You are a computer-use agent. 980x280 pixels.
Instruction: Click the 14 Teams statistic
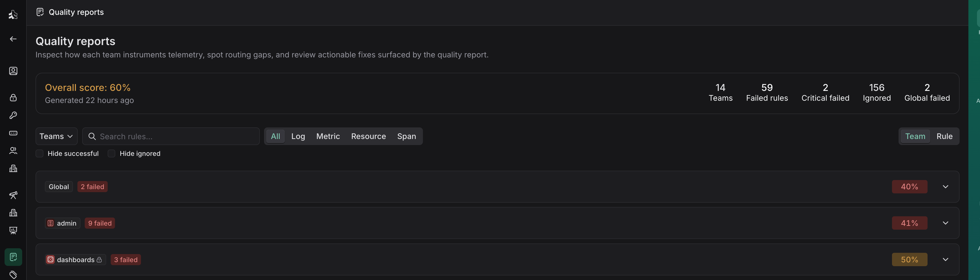tap(720, 93)
